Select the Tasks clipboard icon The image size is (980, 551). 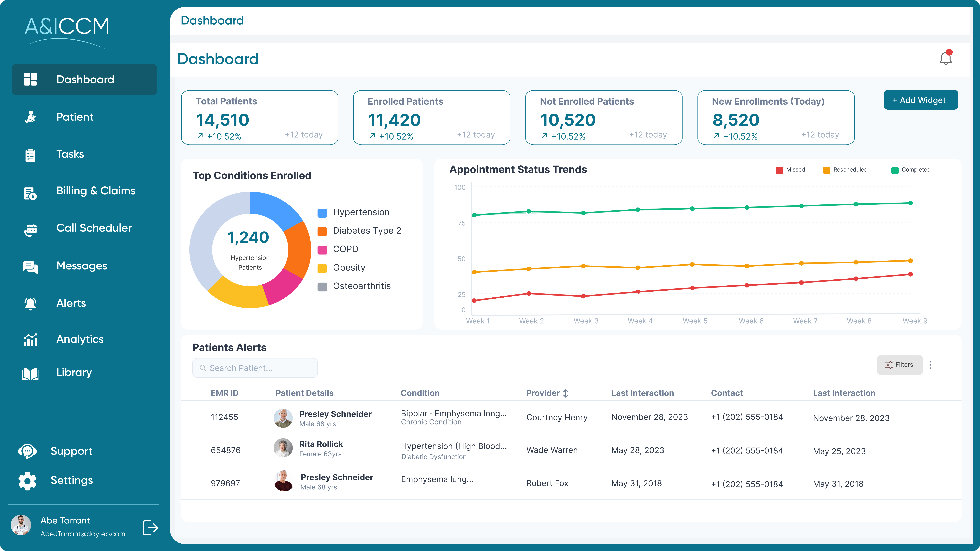[31, 154]
